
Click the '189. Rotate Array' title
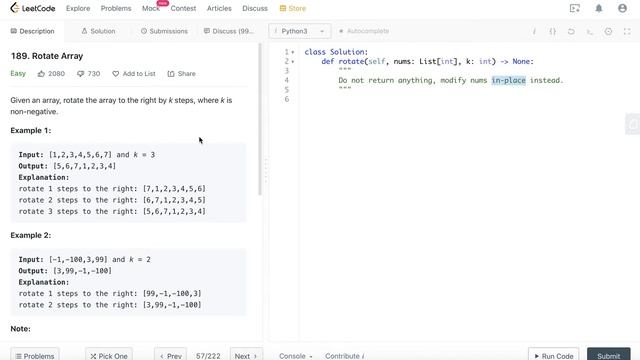coord(47,56)
